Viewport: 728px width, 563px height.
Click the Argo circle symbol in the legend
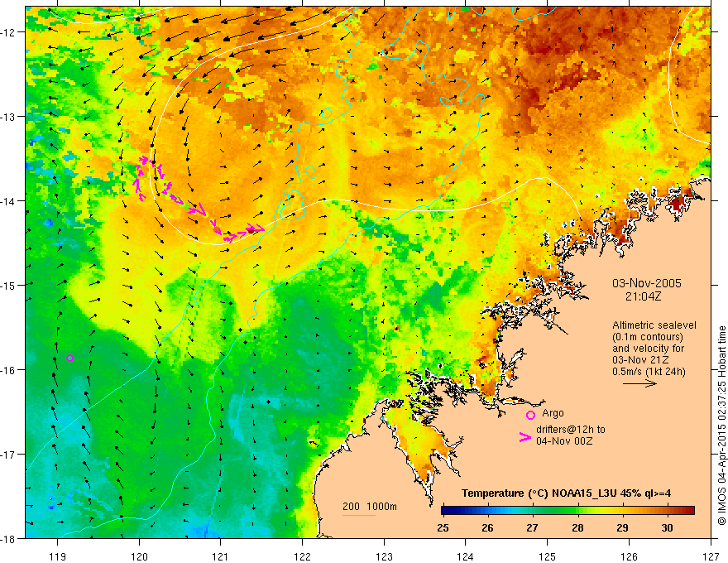coord(530,415)
